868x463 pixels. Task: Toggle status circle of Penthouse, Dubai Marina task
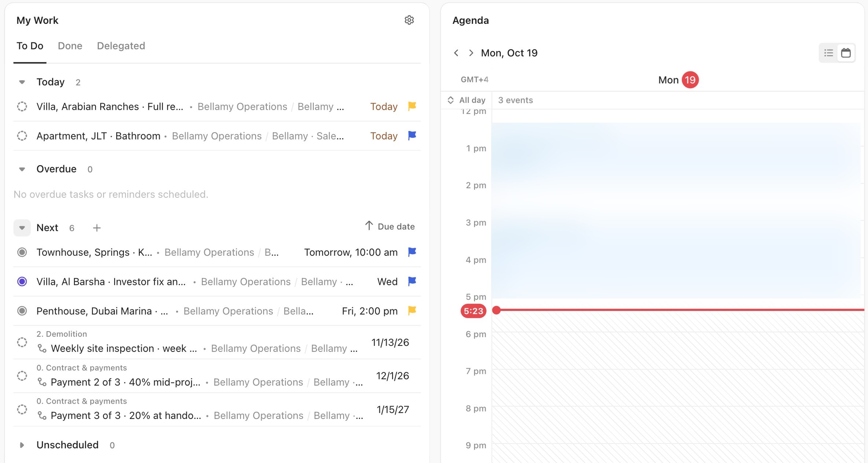tap(22, 311)
